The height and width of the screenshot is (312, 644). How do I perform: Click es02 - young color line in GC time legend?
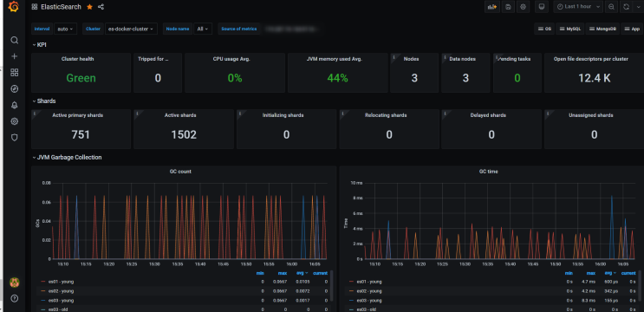pyautogui.click(x=351, y=291)
